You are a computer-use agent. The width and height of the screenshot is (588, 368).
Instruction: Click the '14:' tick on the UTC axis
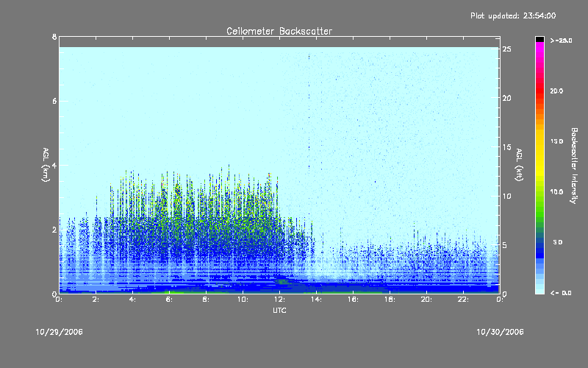[x=316, y=300]
